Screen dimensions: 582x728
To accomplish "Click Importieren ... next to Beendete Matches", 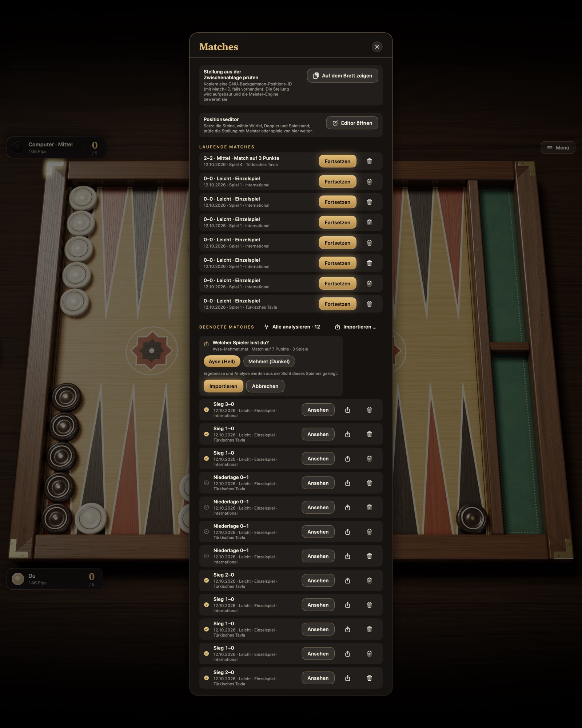I will (355, 327).
